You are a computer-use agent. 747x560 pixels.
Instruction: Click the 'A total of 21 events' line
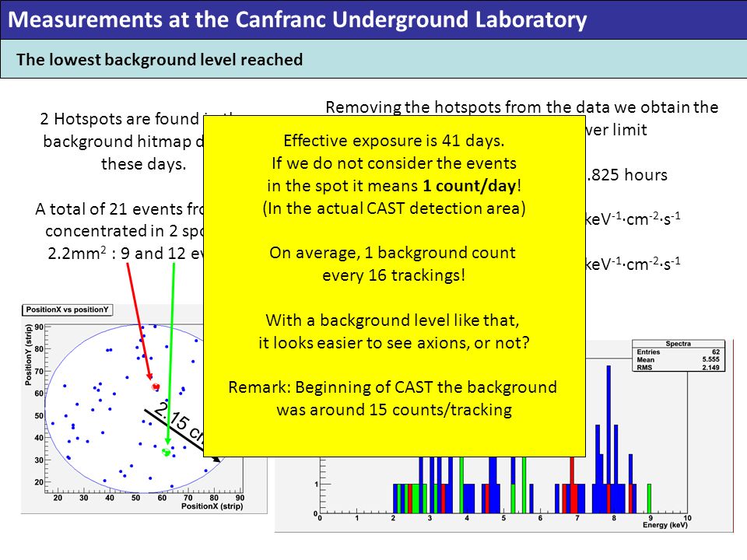point(119,208)
